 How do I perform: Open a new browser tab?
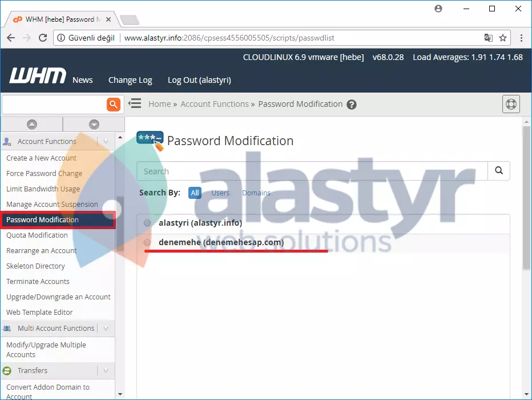click(130, 19)
